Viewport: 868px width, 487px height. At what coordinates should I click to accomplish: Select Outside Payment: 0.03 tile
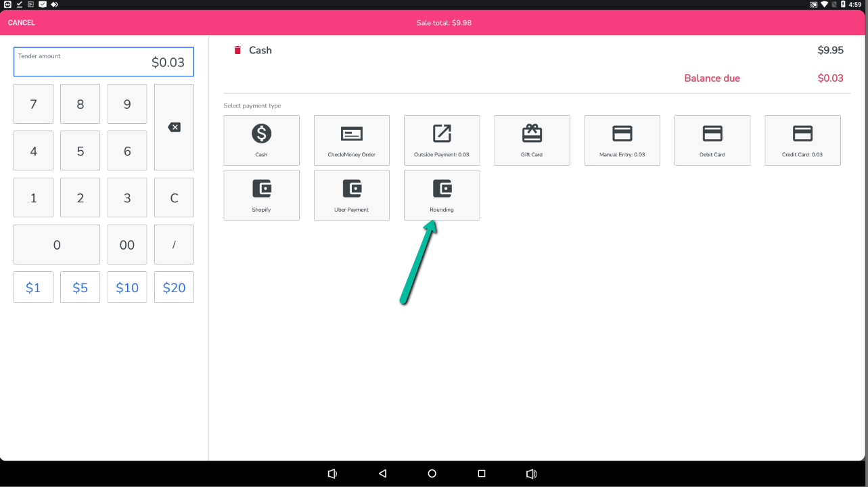(x=441, y=140)
